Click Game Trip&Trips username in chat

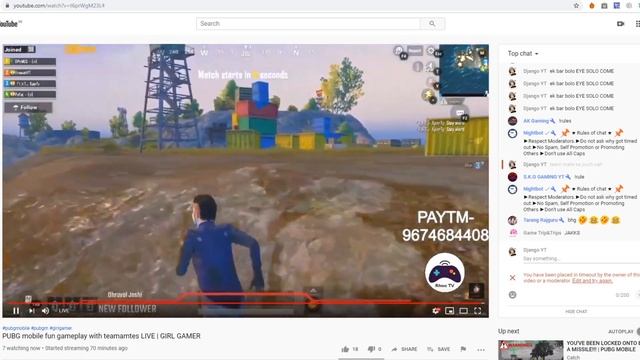coord(542,233)
